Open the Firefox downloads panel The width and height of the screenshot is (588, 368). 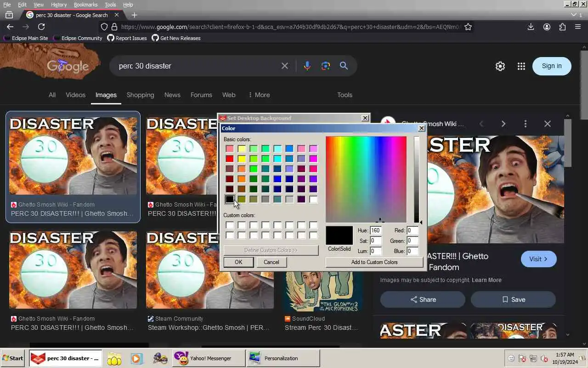tap(531, 27)
